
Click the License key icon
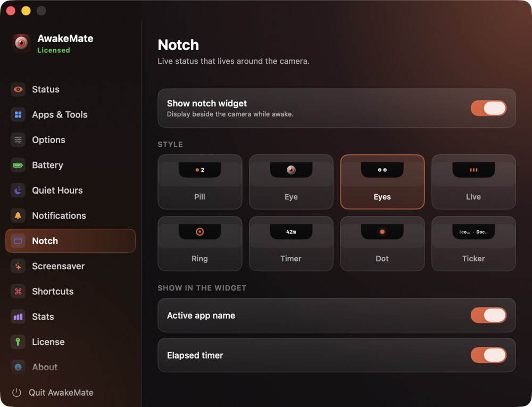pos(18,342)
